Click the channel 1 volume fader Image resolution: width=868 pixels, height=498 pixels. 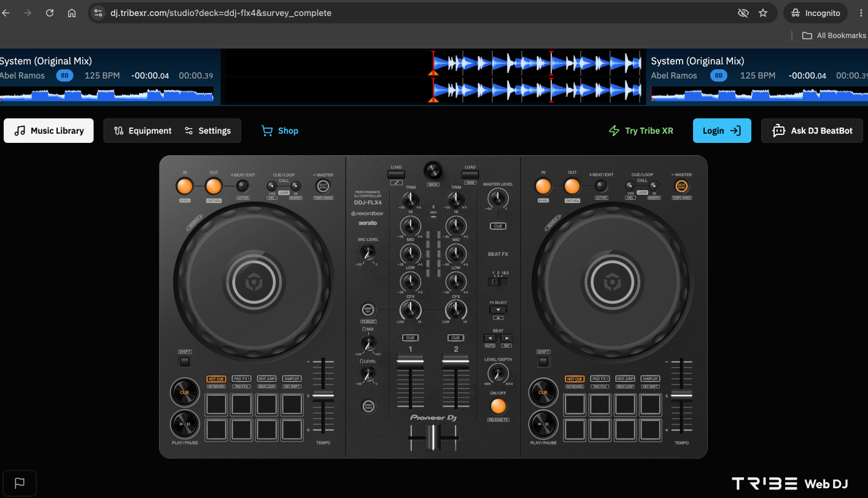tap(411, 362)
